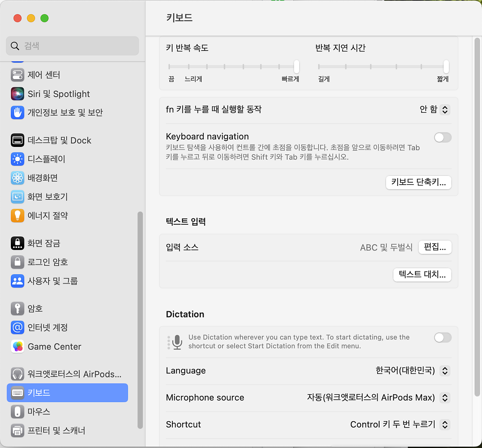Image resolution: width=482 pixels, height=448 pixels.
Task: Select 마우스 in the sidebar
Action: click(x=67, y=411)
